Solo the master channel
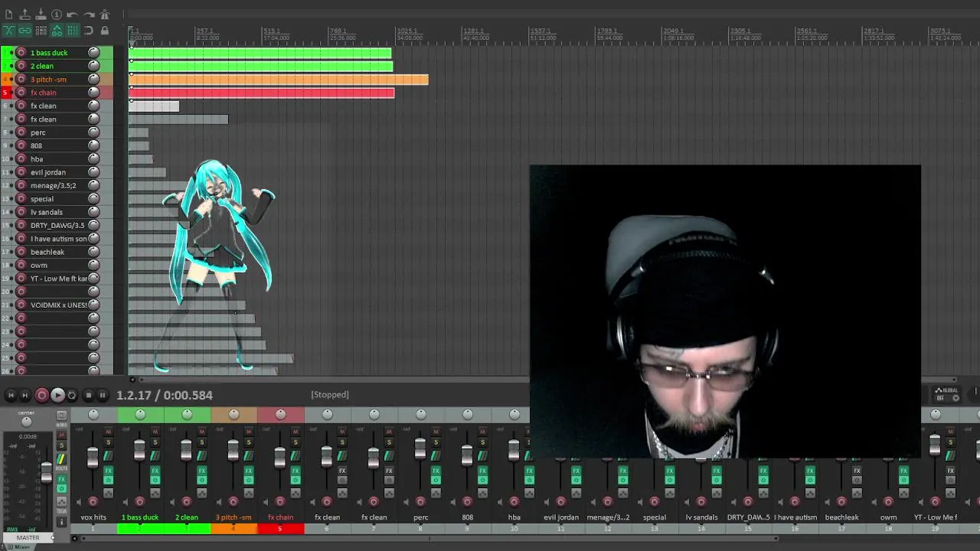 (61, 445)
